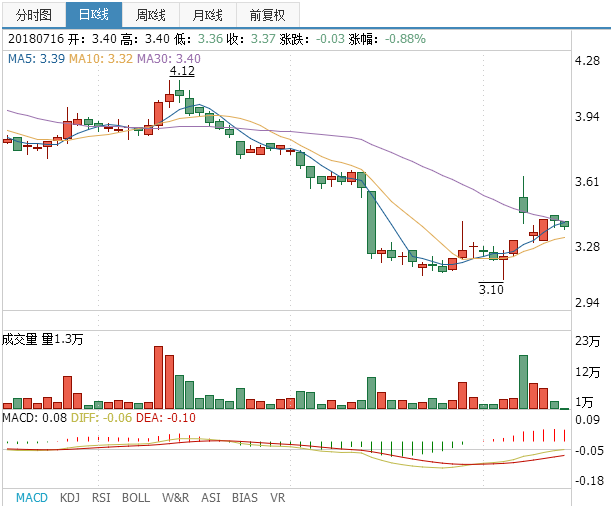Click the 成交量 量1.3万 label
This screenshot has height=506, width=611.
pos(42,339)
